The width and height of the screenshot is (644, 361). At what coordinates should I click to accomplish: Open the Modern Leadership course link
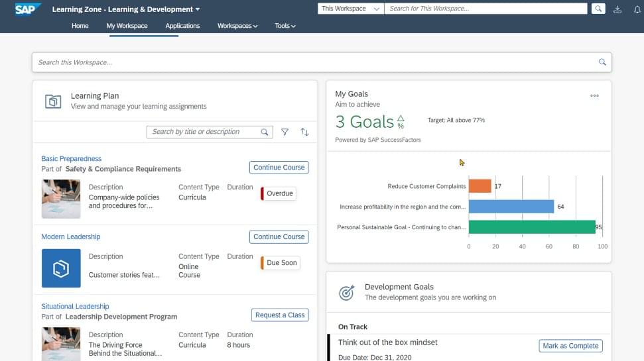pyautogui.click(x=71, y=236)
